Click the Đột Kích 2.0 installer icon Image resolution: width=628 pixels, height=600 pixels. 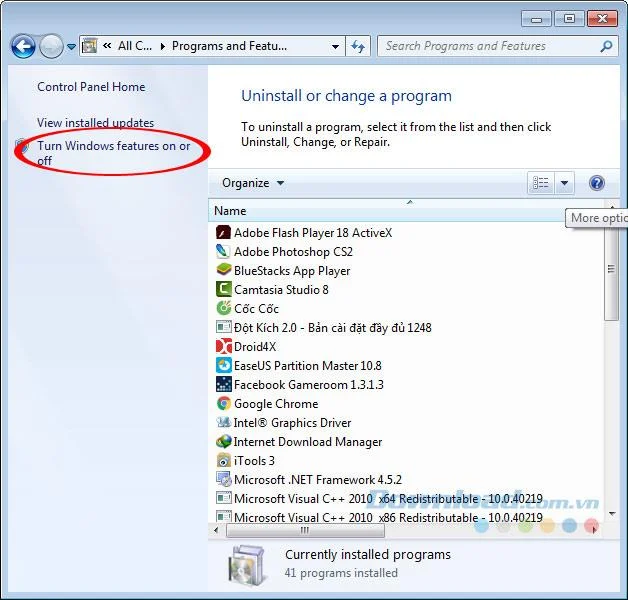223,327
